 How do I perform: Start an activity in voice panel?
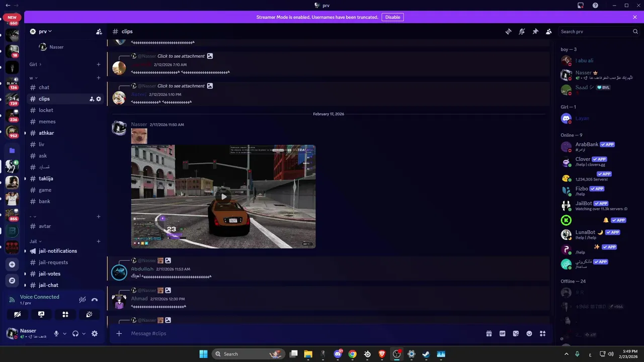click(65, 314)
